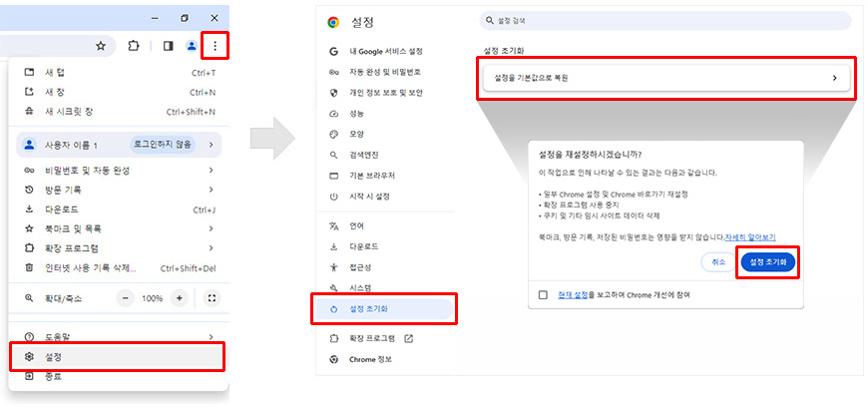Expand 설정을 기본값으로 복원 row
This screenshot has width=868, height=409.
coord(665,78)
